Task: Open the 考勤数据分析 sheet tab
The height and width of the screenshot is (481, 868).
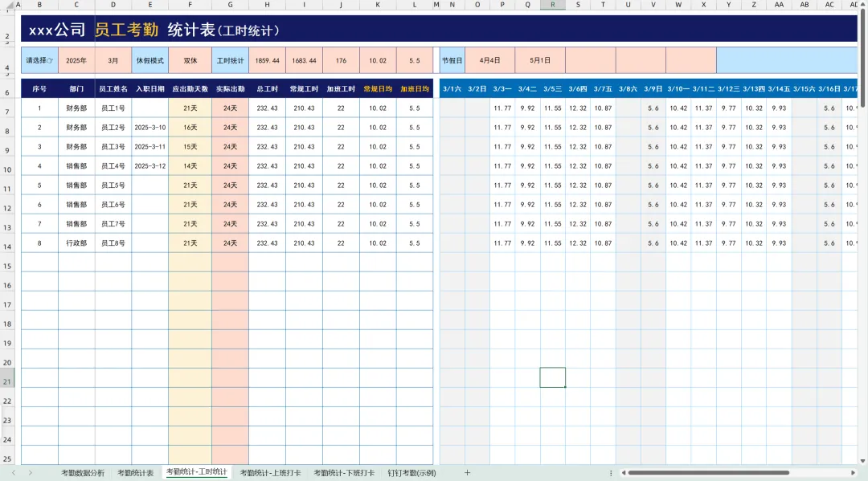Action: [83, 473]
